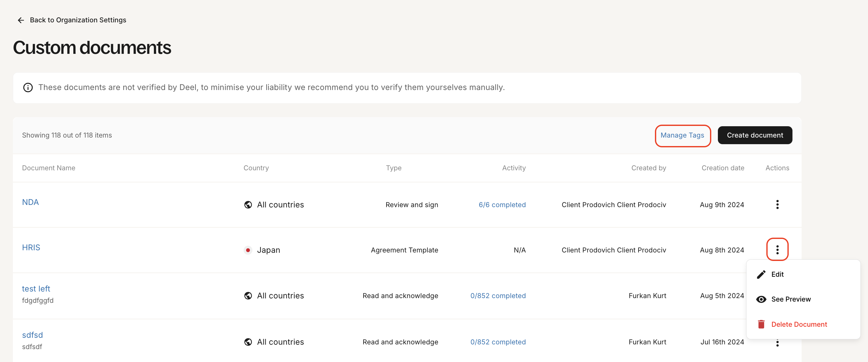The height and width of the screenshot is (362, 868).
Task: Click the Creation date column header
Action: tap(723, 167)
